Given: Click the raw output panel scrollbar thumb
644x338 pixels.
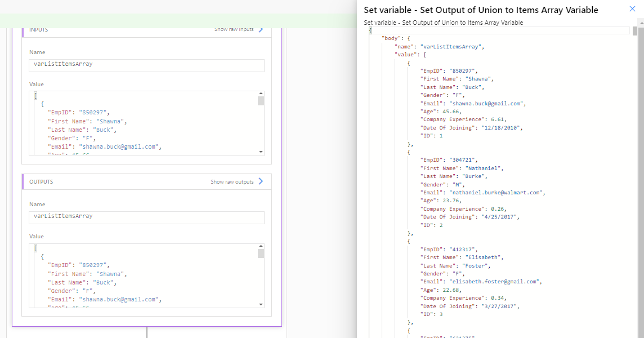Looking at the screenshot, I should tap(635, 31).
